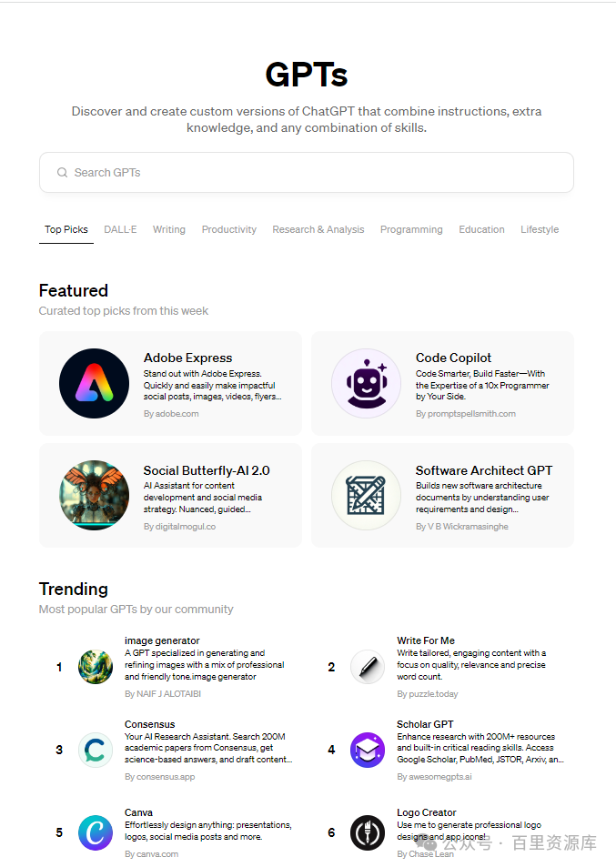Screen dimensions: 616x867
Task: Click the Scholar GPT graduation cap icon
Action: coord(368,750)
